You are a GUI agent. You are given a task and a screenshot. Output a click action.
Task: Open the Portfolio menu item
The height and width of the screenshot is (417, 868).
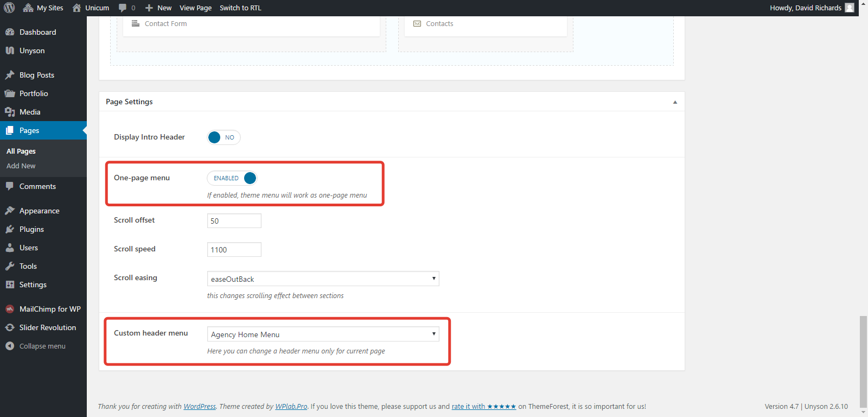tap(43, 93)
